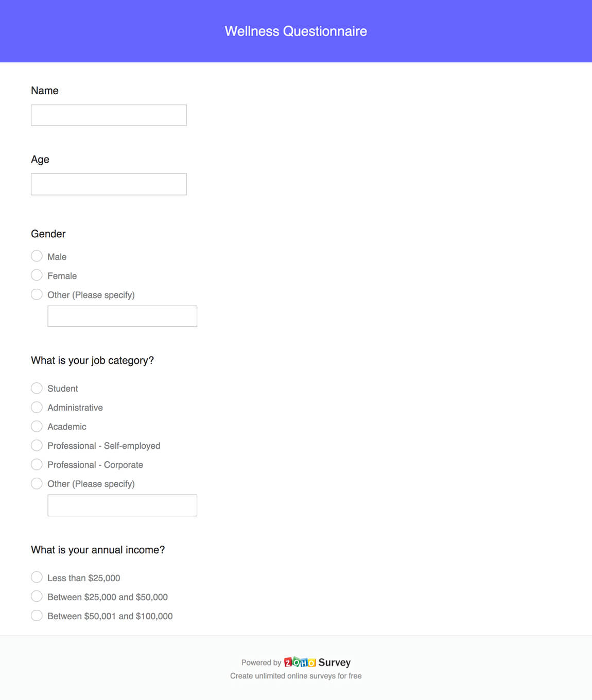Choose Other for the Gender question
Viewport: 592px width, 700px height.
37,294
